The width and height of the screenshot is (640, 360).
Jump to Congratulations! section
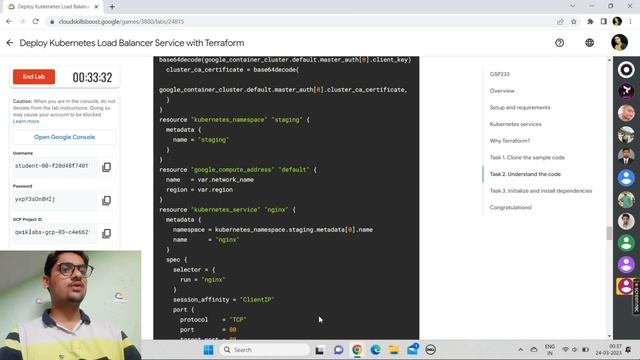click(511, 207)
